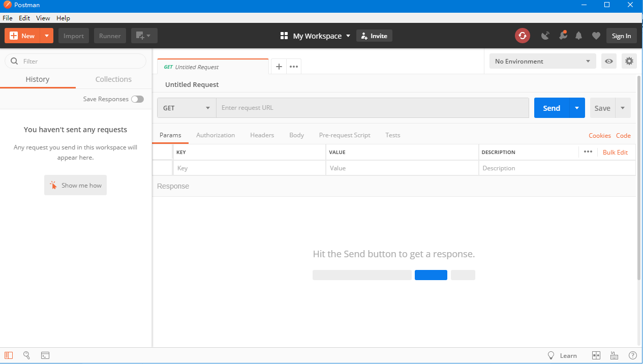The width and height of the screenshot is (643, 364).
Task: Select the Body tab
Action: [296, 135]
